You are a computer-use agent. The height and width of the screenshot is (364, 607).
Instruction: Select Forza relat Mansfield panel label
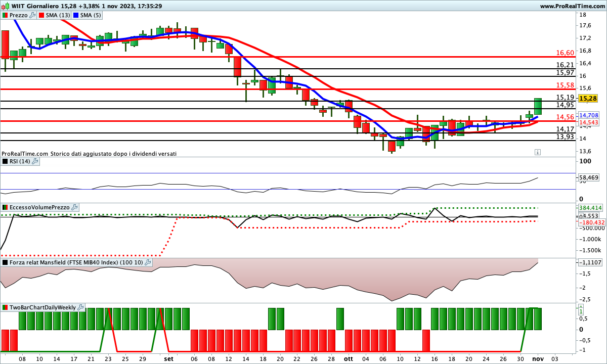pos(76,262)
